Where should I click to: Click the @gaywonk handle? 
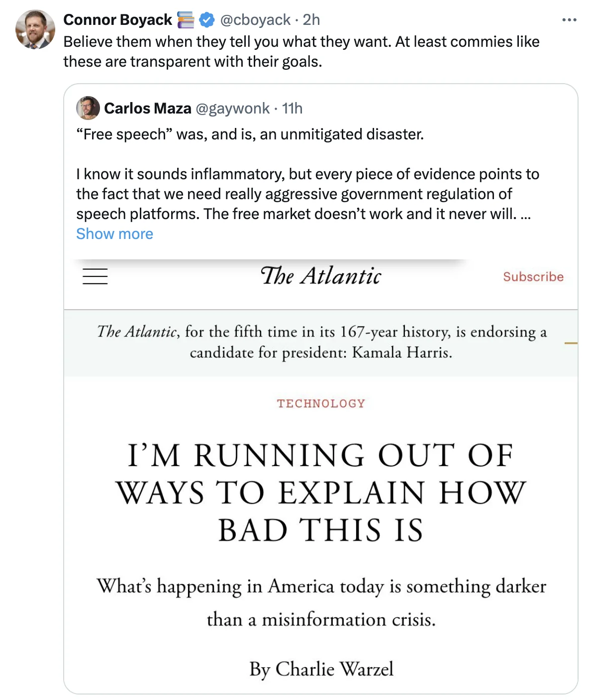pos(233,109)
